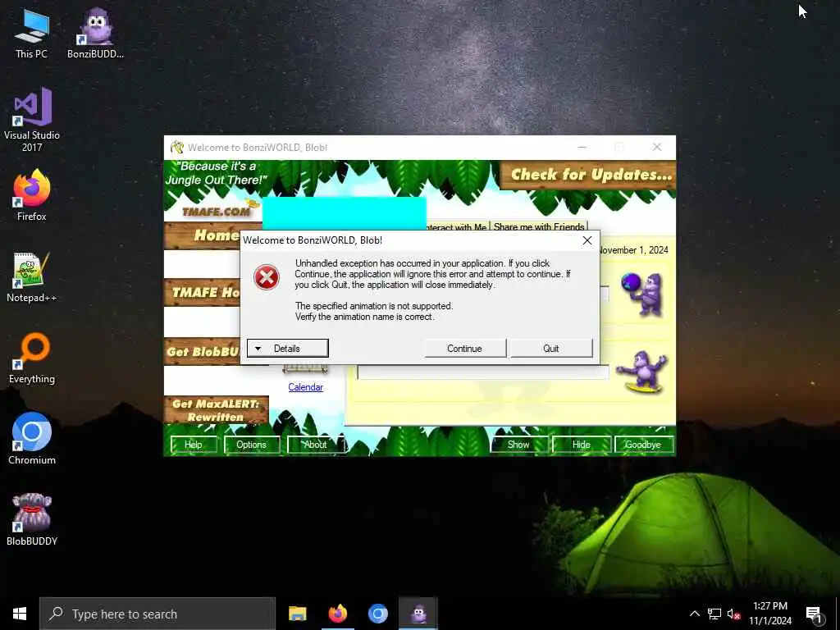
Task: Open the network status tray icon
Action: [x=714, y=614]
